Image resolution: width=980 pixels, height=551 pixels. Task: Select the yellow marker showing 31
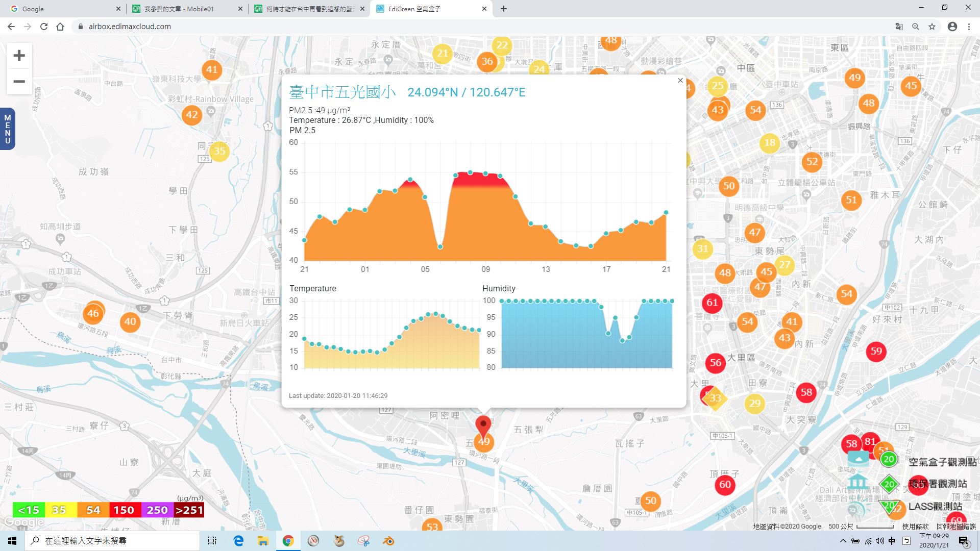tap(703, 248)
